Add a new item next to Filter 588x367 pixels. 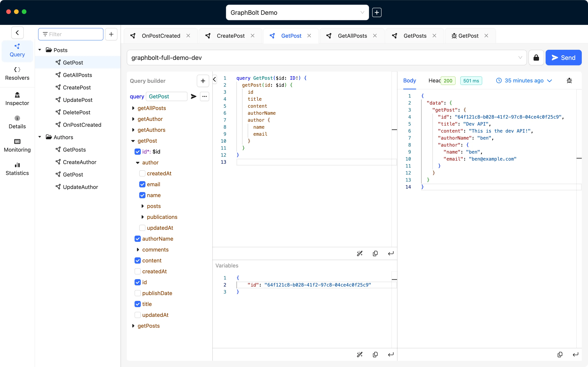point(111,34)
